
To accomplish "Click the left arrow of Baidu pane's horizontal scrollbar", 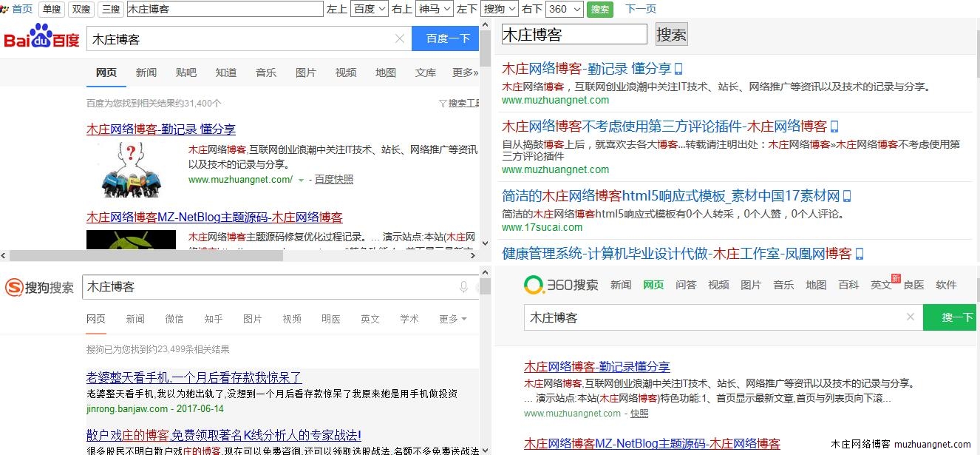I will (x=4, y=255).
